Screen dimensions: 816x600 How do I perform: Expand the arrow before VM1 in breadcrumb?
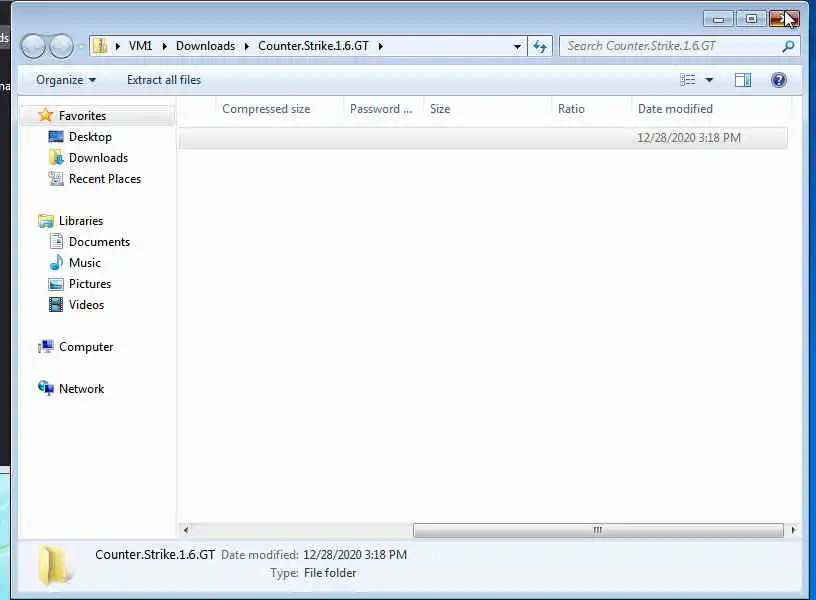[x=118, y=46]
